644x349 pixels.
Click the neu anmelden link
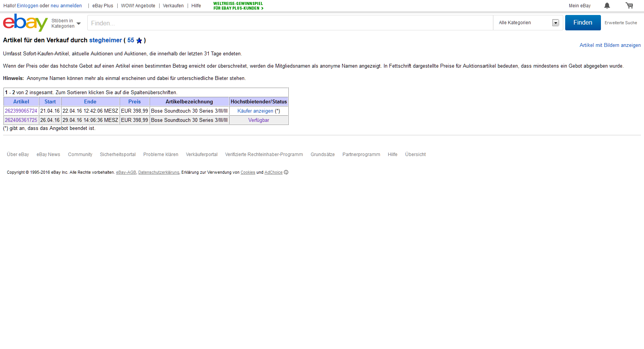pyautogui.click(x=66, y=6)
